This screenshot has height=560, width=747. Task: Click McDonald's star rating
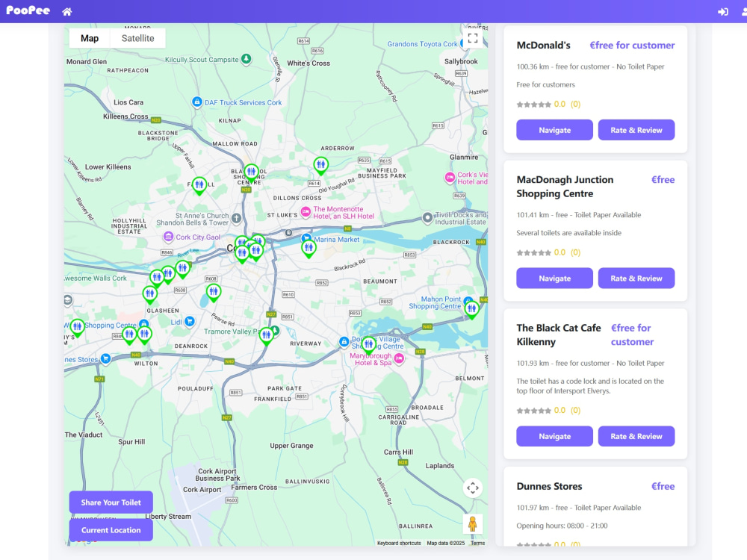[533, 105]
